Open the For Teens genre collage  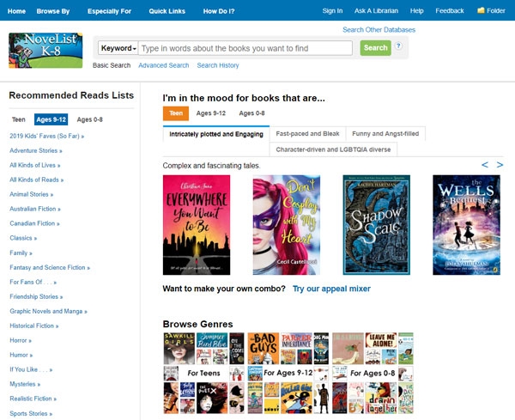click(x=204, y=373)
